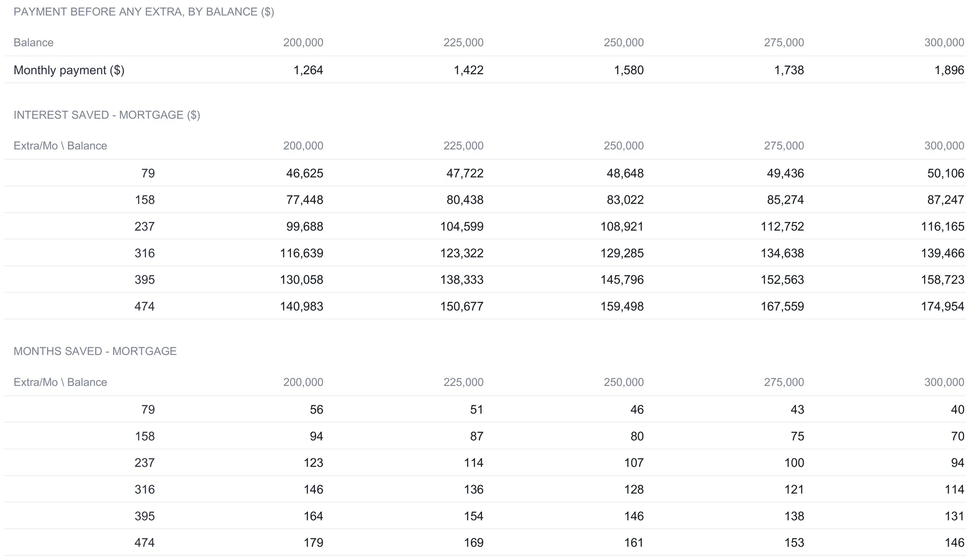Select interest saved cell 87,247
Viewport: 970px width, 560px height.
tap(946, 200)
